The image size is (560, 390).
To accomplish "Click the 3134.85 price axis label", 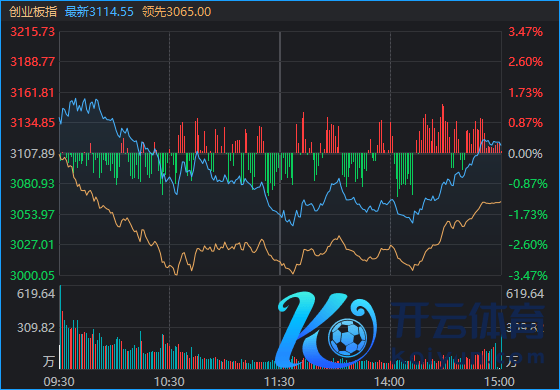I will [x=32, y=123].
